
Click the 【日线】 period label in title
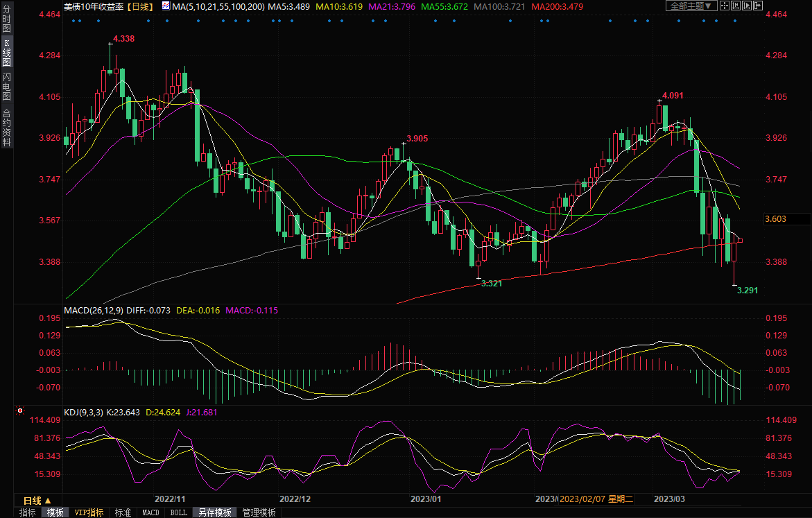coord(141,6)
